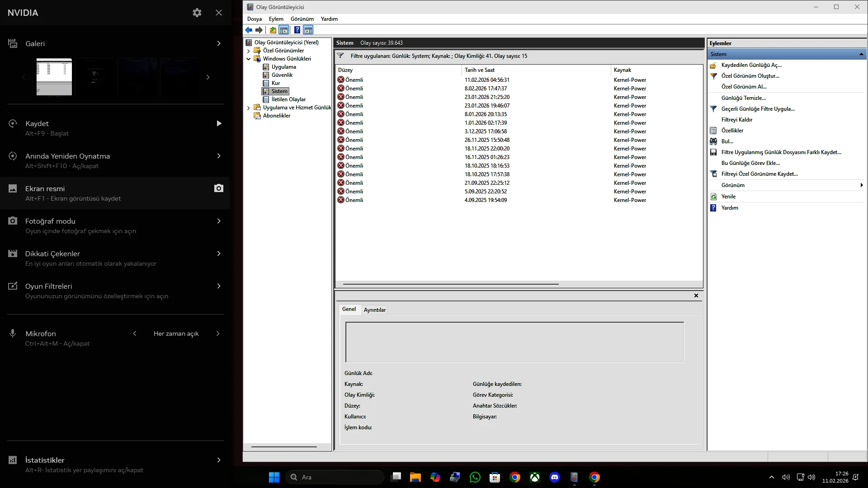
Task: Click Filtreyi Kaldır action link
Action: tap(736, 120)
